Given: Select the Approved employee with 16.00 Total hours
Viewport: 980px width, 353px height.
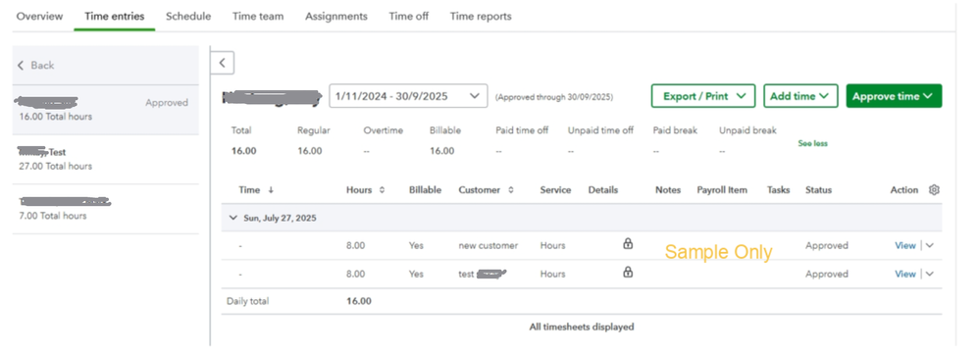Looking at the screenshot, I should pos(106,110).
